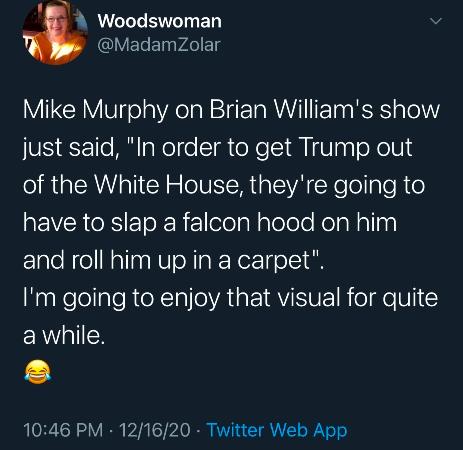Open the @MadamZolar handle link
Viewport: 463px width, 450px height.
159,45
